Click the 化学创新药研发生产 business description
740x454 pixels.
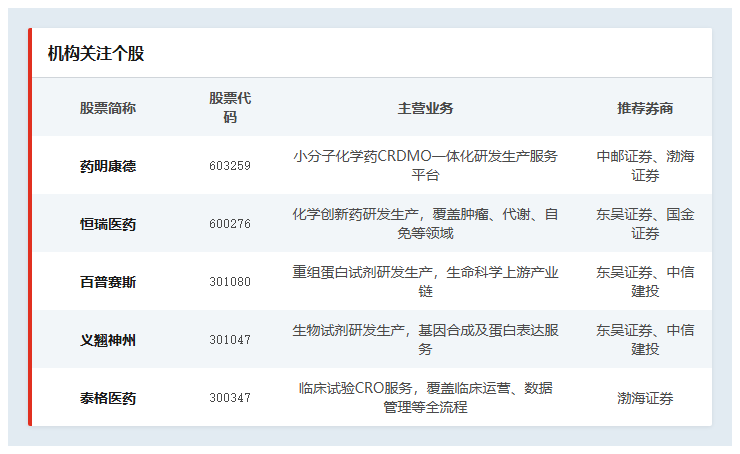tap(425, 224)
